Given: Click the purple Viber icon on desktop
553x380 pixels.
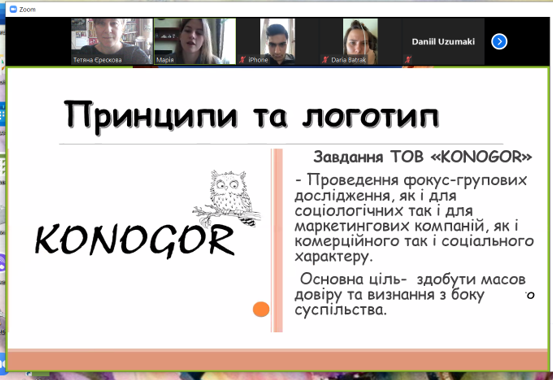Looking at the screenshot, I should [2, 264].
